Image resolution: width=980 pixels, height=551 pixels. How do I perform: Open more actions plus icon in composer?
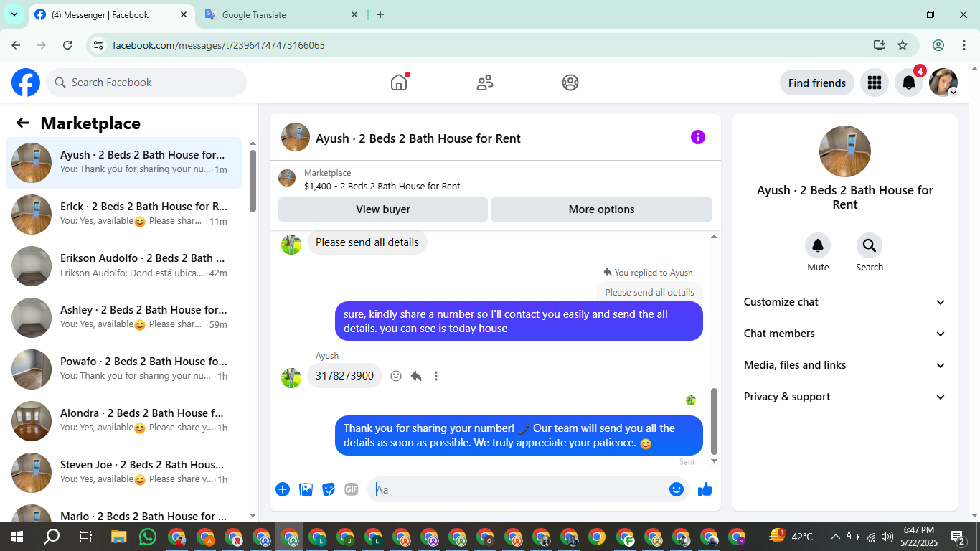point(283,489)
